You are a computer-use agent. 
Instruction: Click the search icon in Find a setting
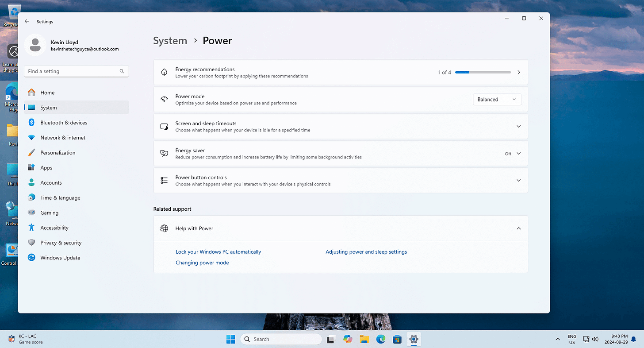(x=122, y=71)
